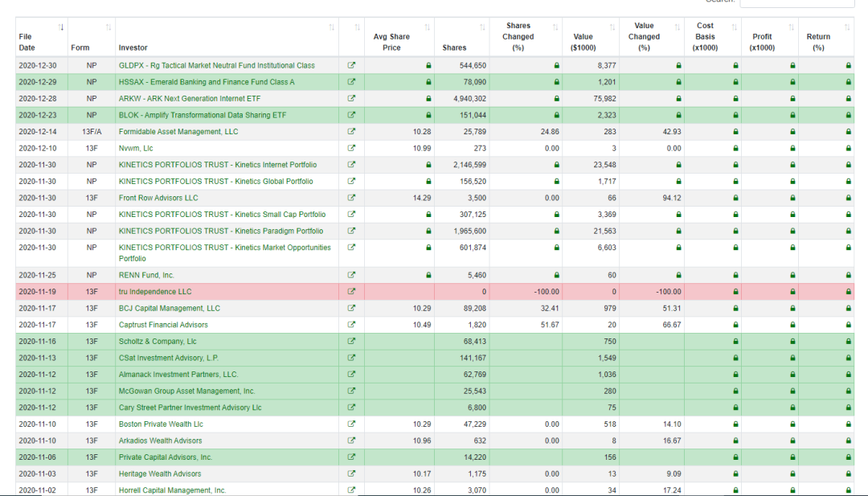The height and width of the screenshot is (496, 868).
Task: Open external link icon for CSat Investment Advisory
Action: click(351, 359)
